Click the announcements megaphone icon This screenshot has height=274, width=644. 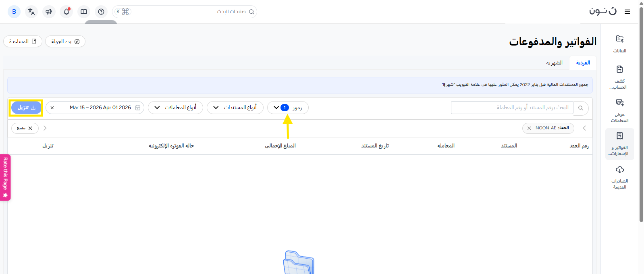point(49,12)
